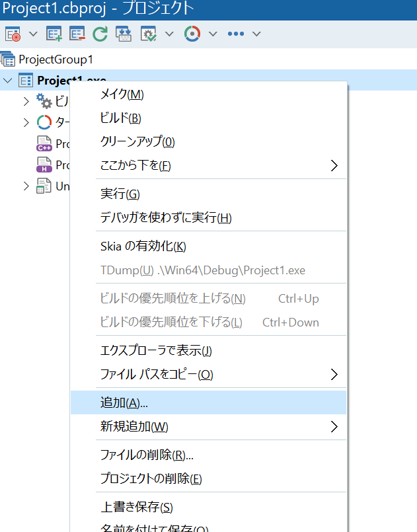The height and width of the screenshot is (532, 417).
Task: Click the three-dots more options icon
Action: (236, 34)
